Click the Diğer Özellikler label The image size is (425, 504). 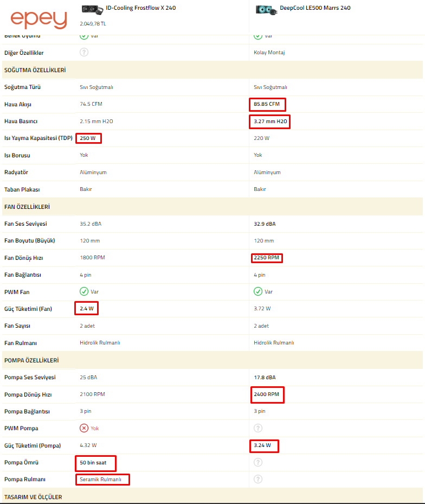pyautogui.click(x=24, y=53)
